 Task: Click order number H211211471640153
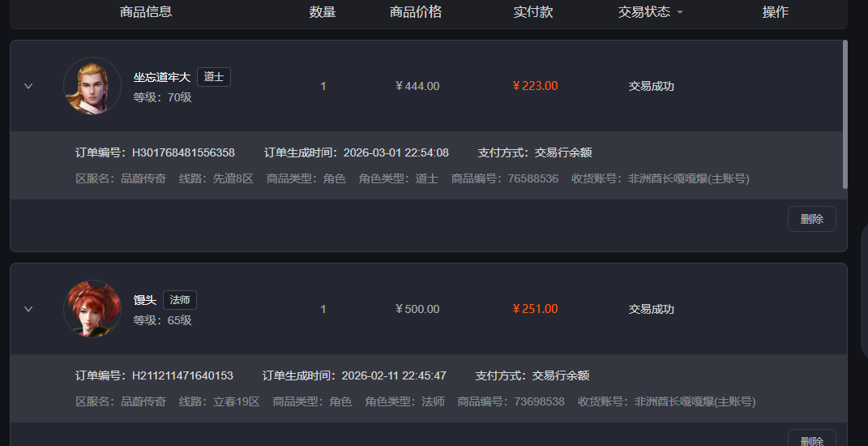coord(182,375)
